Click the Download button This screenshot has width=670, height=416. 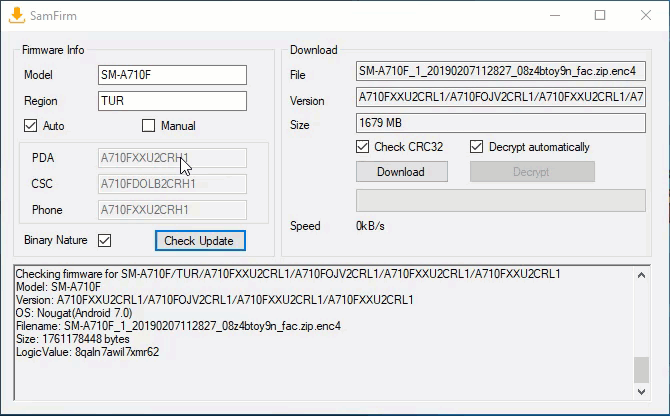coord(402,172)
